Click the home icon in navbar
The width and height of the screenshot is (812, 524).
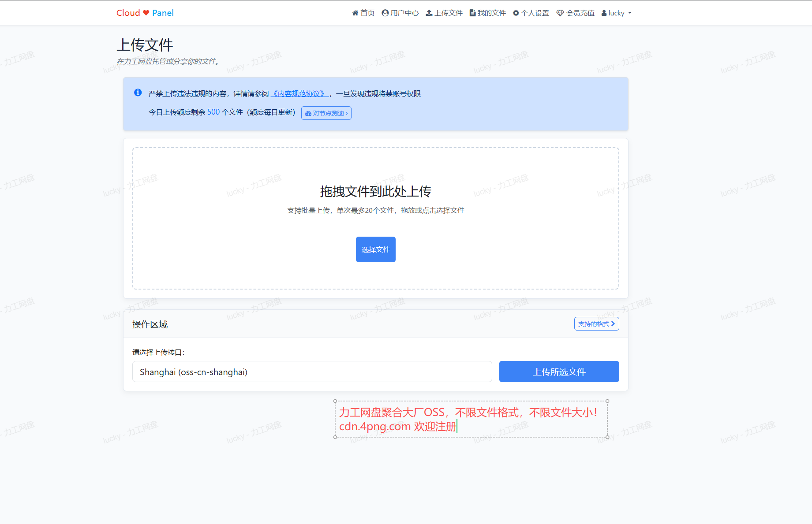355,13
